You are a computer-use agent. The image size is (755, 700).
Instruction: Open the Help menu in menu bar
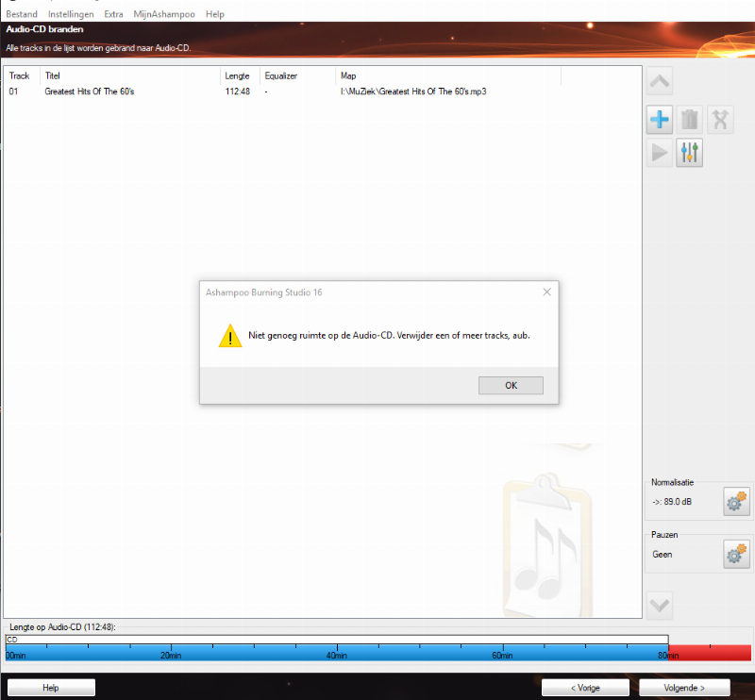click(x=215, y=14)
